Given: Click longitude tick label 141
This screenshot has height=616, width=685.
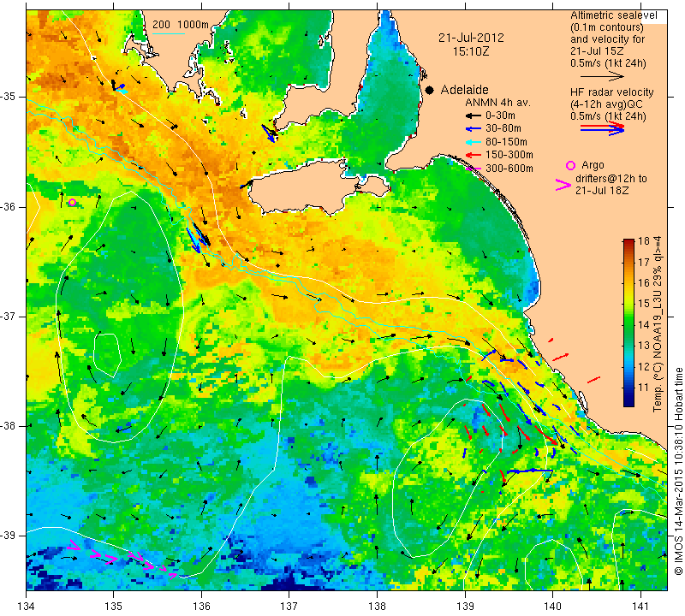Looking at the screenshot, I should (x=640, y=607).
